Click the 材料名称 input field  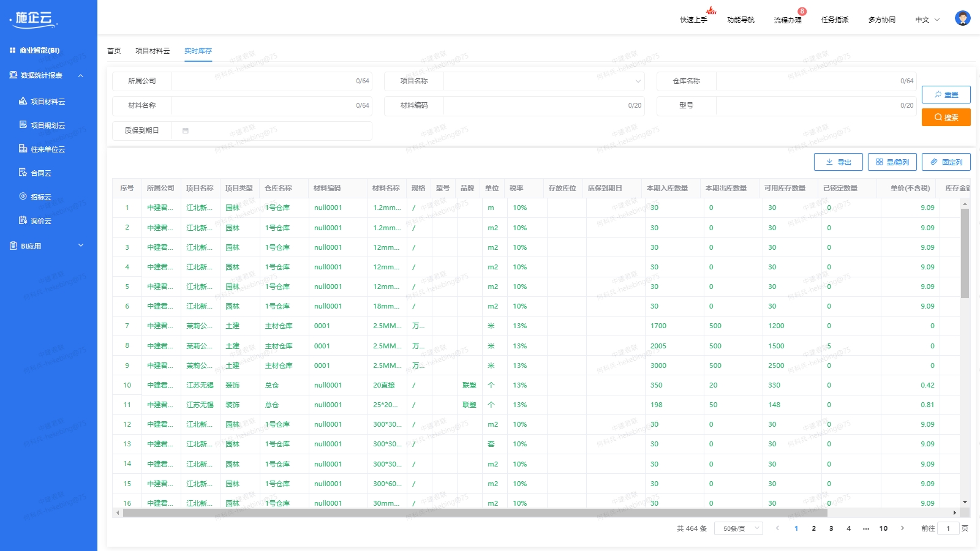tap(263, 105)
